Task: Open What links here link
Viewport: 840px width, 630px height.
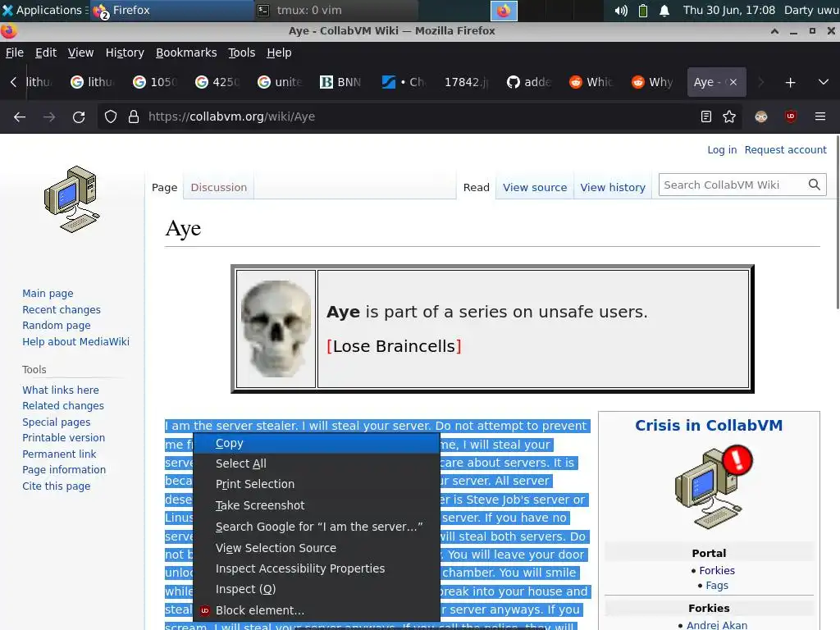Action: (61, 390)
